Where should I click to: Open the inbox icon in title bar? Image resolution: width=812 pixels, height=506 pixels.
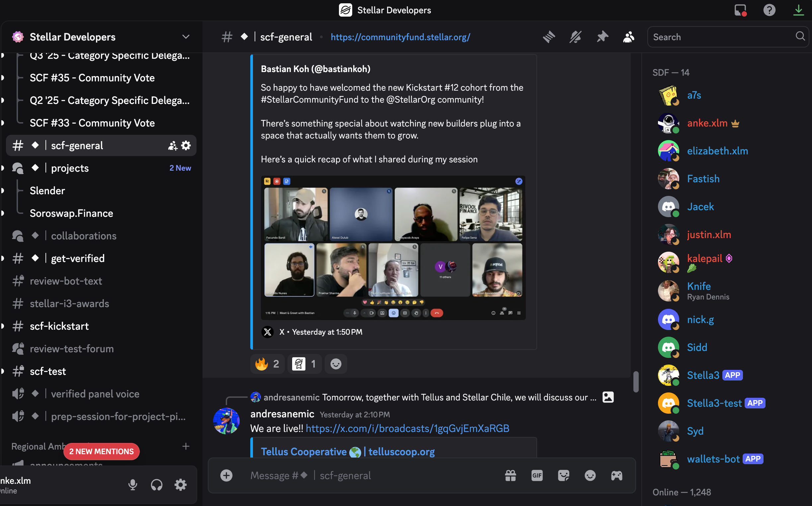pyautogui.click(x=740, y=10)
